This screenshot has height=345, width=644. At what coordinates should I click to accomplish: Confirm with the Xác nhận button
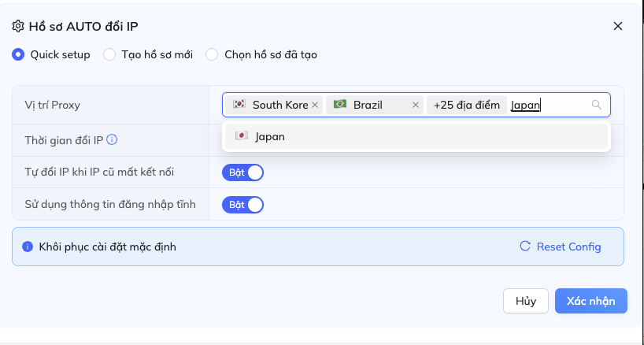pos(590,301)
